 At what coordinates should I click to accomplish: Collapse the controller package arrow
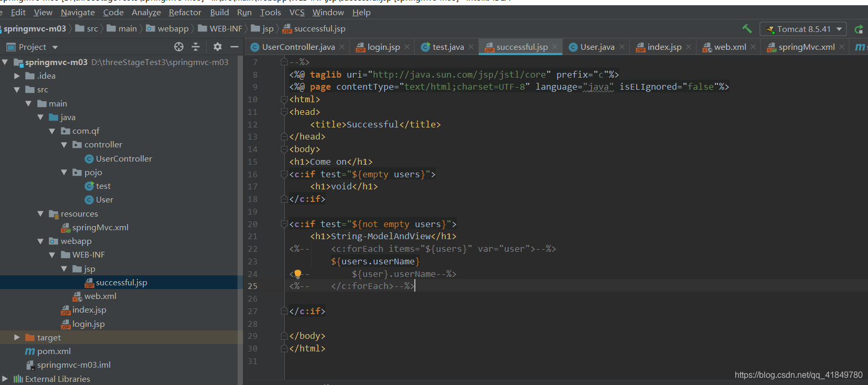pos(64,145)
